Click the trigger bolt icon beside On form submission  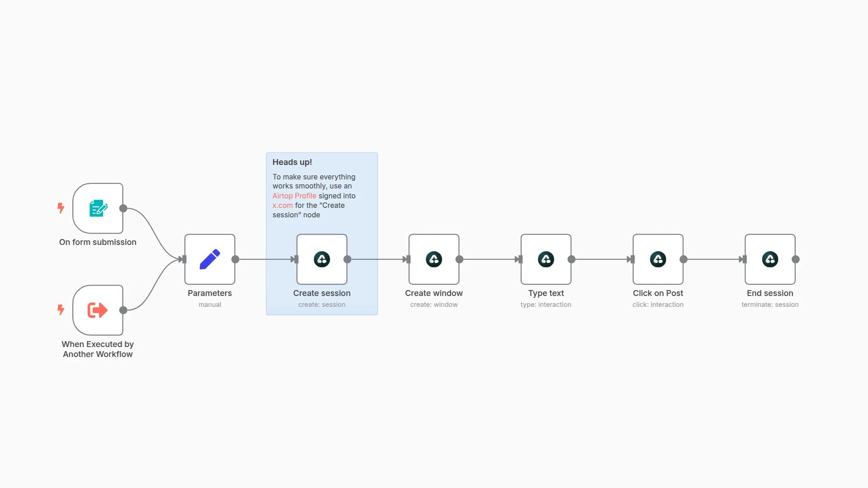click(61, 208)
